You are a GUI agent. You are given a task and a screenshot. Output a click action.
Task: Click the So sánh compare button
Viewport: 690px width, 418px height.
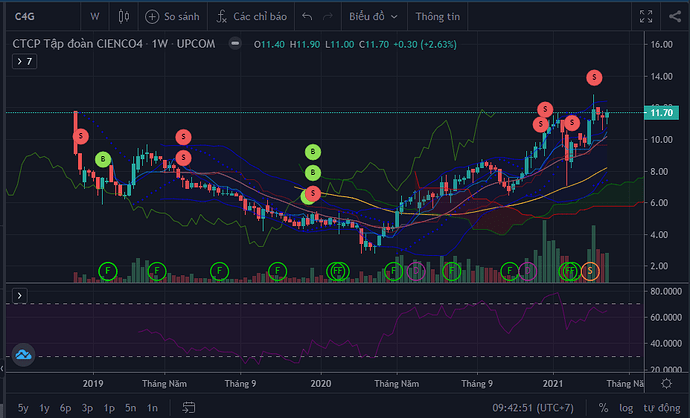(173, 17)
